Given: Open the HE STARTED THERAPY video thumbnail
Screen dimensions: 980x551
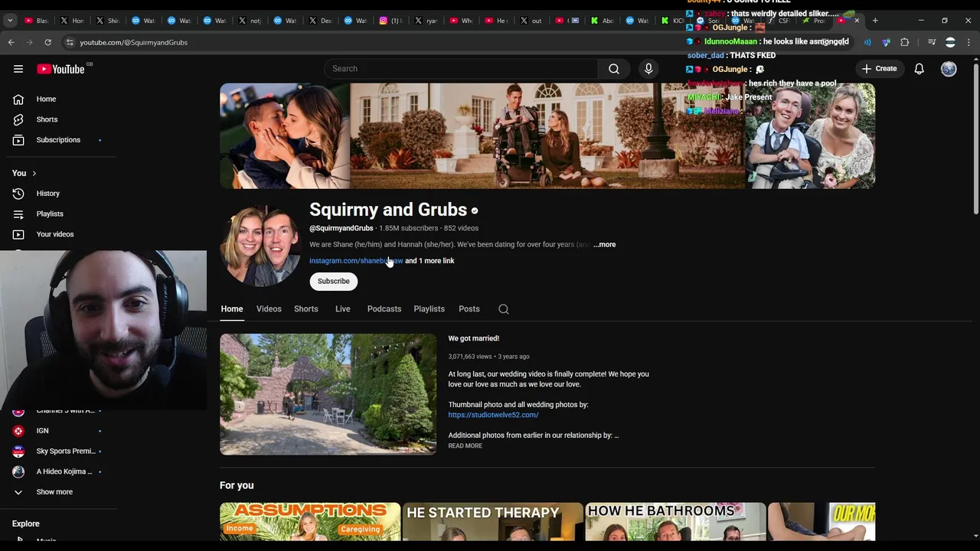Looking at the screenshot, I should 493,522.
